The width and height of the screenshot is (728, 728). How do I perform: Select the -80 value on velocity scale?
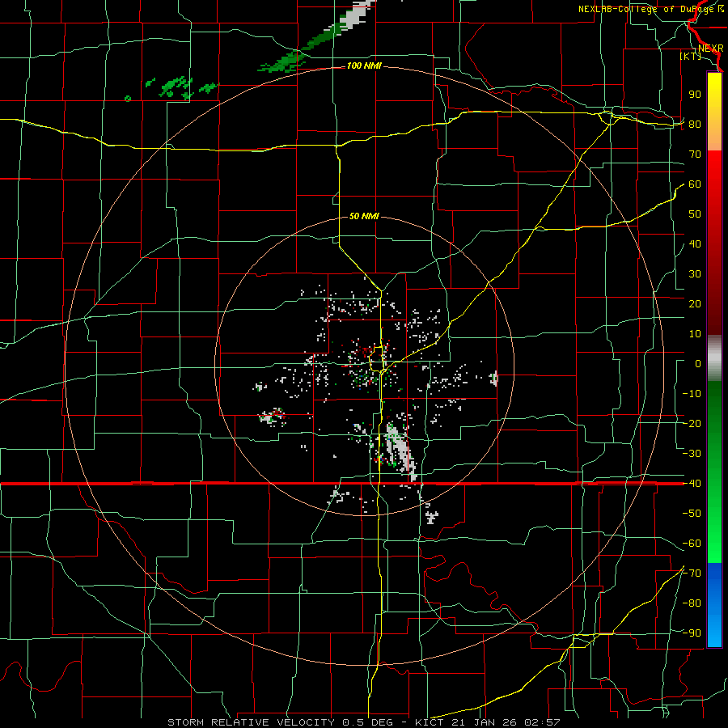click(x=692, y=603)
